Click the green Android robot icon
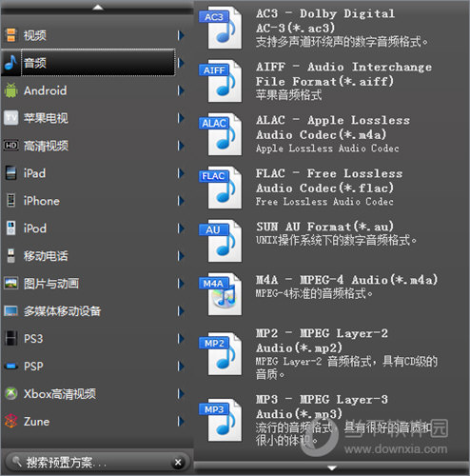The width and height of the screenshot is (470, 476). pos(10,90)
